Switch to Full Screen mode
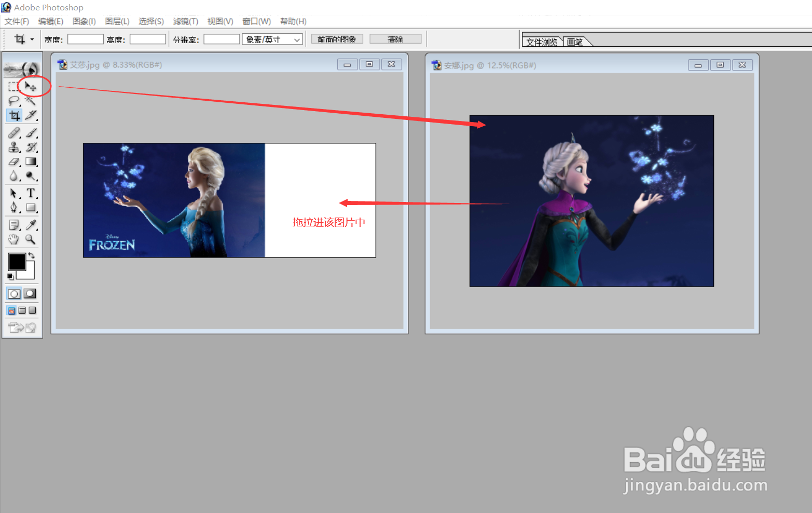Screen dimensions: 812x513 tap(32, 310)
